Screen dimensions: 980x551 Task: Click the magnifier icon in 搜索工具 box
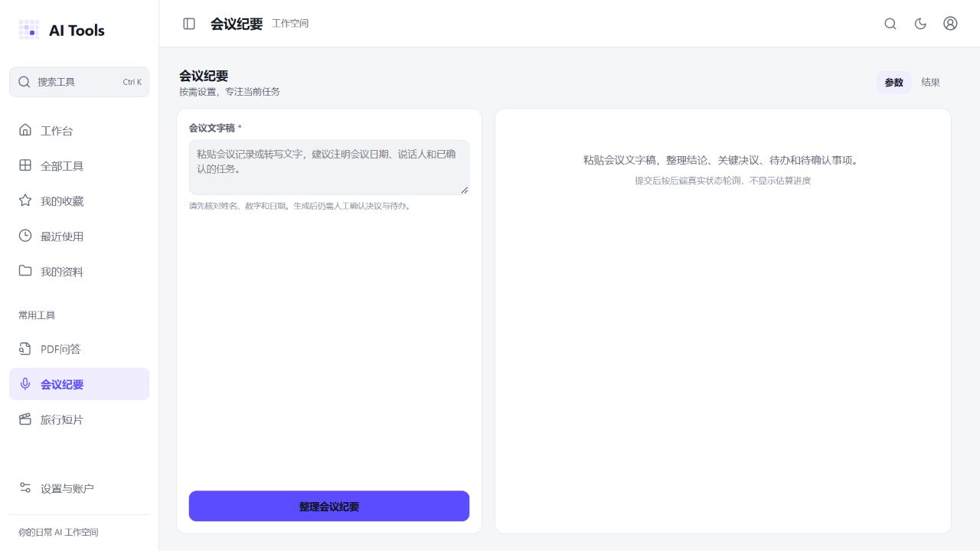pyautogui.click(x=24, y=82)
